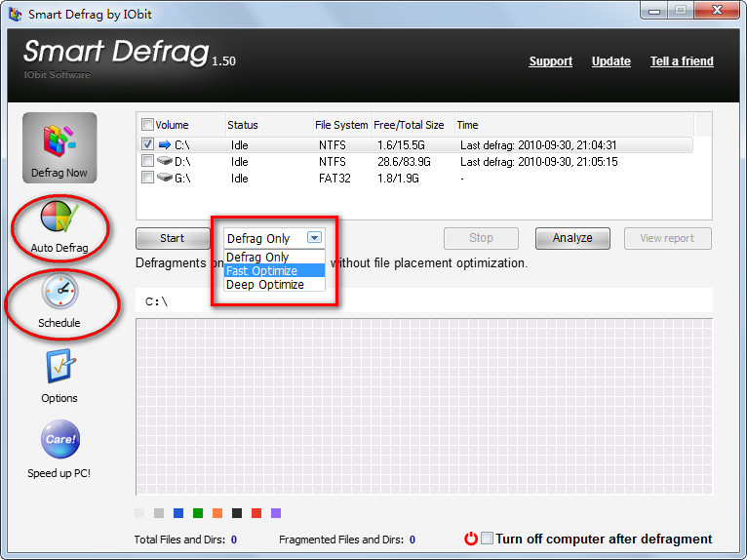Click the black legend swatch
Viewport: 747px width, 560px height.
[237, 513]
